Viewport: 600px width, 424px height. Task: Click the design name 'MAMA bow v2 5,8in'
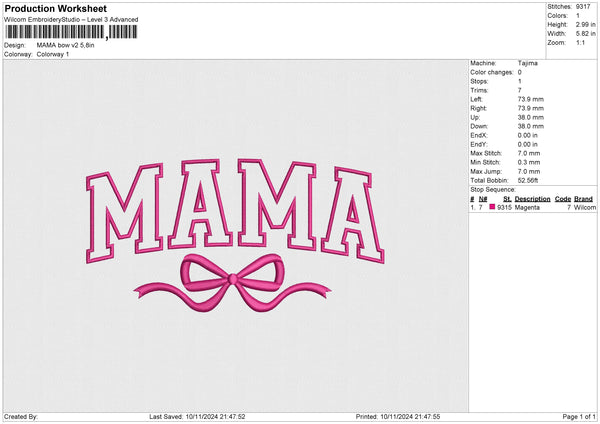coord(65,45)
